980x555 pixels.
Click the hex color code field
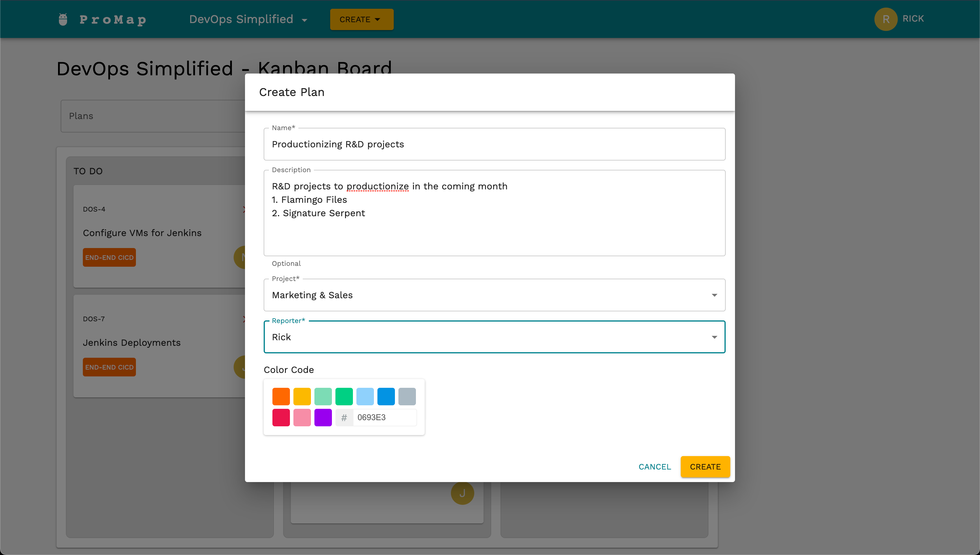pos(384,418)
